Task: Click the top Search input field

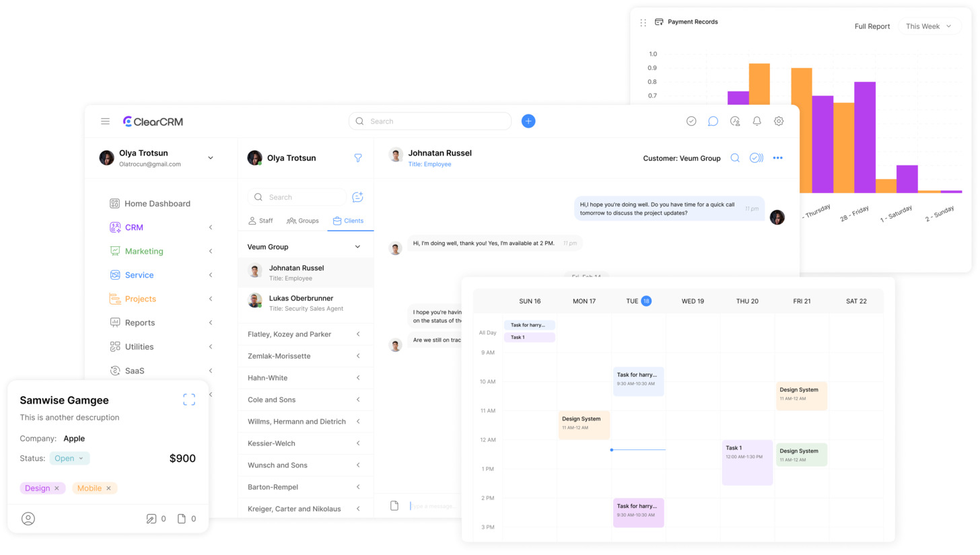Action: 430,121
